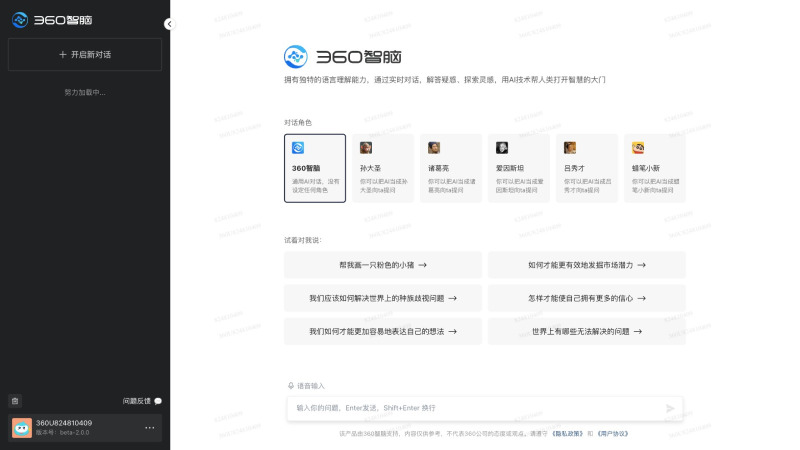Click the user avatar robot icon
This screenshot has height=450, width=800.
22,428
